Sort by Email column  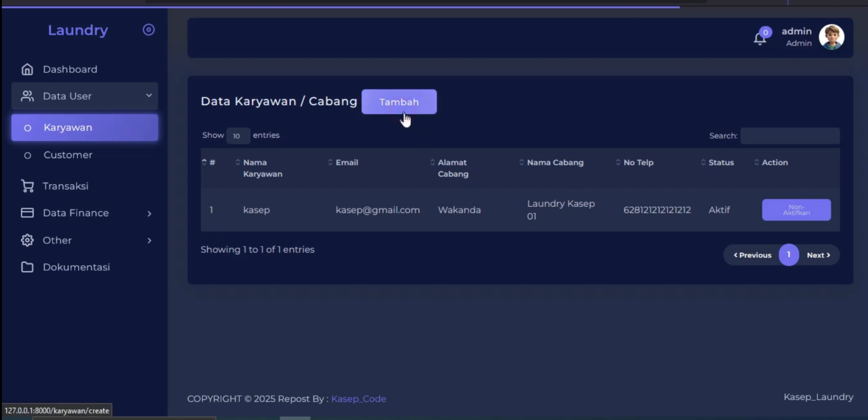coord(347,162)
